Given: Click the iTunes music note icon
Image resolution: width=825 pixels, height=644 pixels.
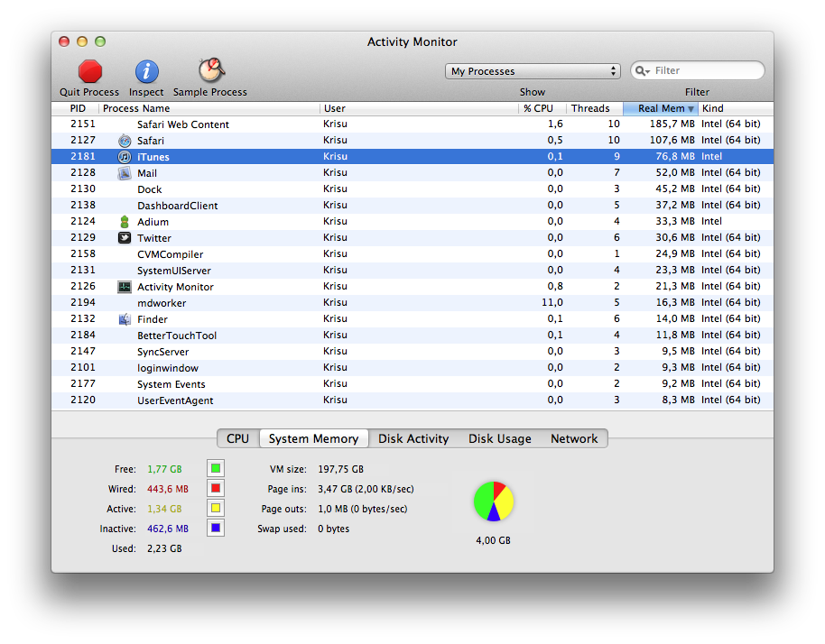Looking at the screenshot, I should (x=125, y=157).
